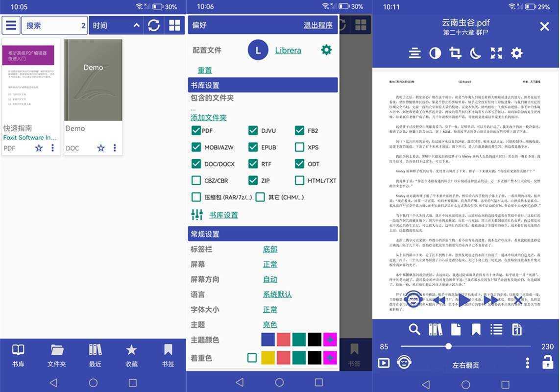The image size is (560, 392).
Task: Open the 收藏 favorites tab
Action: (x=131, y=353)
